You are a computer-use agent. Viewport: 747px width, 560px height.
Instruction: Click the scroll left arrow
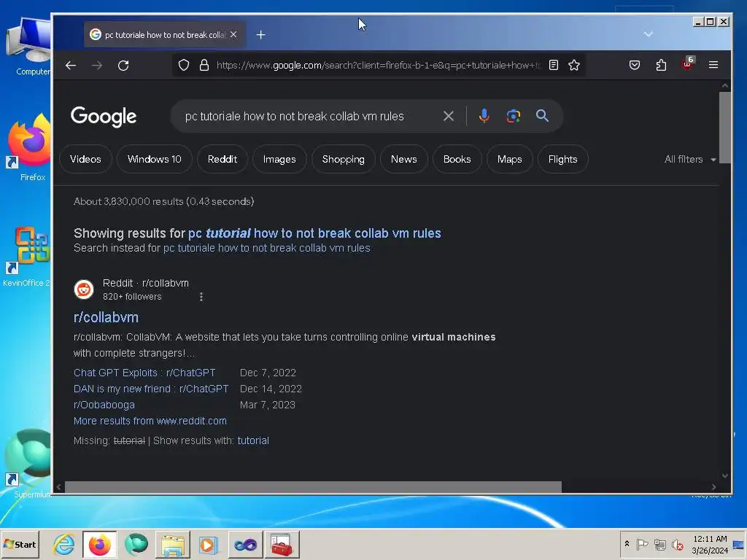tap(59, 486)
